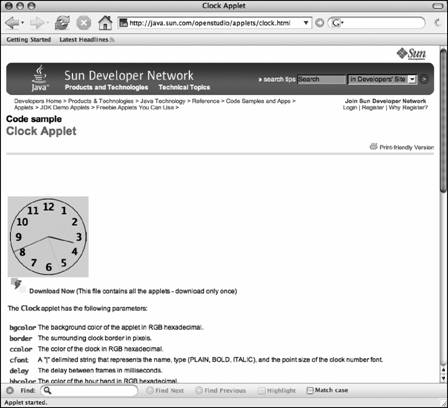Image resolution: width=448 pixels, height=408 pixels.
Task: Reload the page with the refresh icon
Action: pos(62,23)
